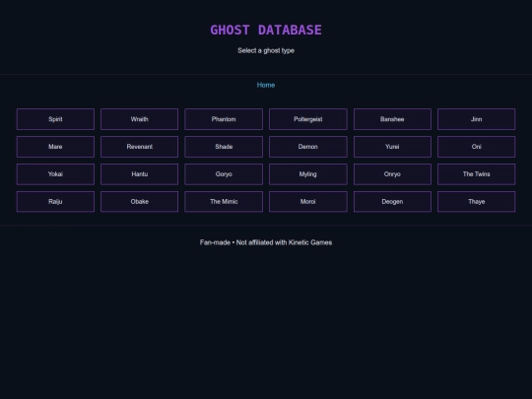Click the Oni ghost button

click(x=477, y=147)
